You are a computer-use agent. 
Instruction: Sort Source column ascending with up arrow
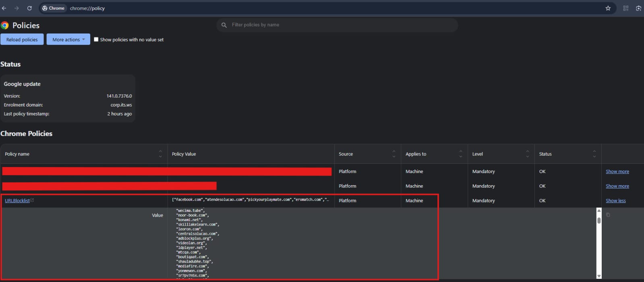[394, 152]
